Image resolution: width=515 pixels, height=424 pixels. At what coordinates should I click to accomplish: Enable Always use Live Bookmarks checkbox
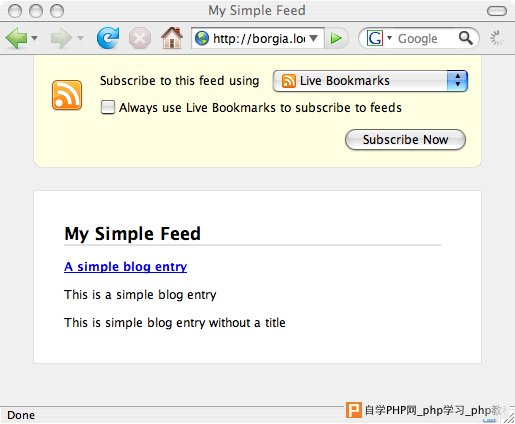point(108,107)
